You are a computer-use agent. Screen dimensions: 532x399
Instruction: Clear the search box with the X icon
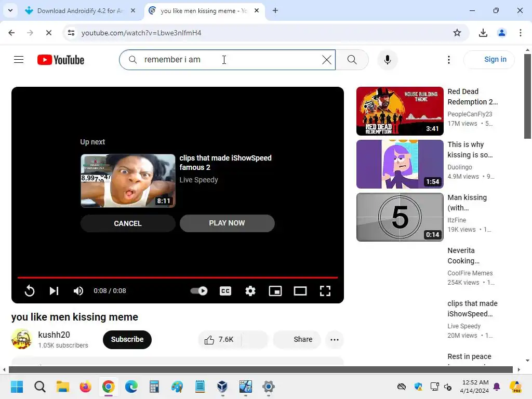(x=326, y=60)
